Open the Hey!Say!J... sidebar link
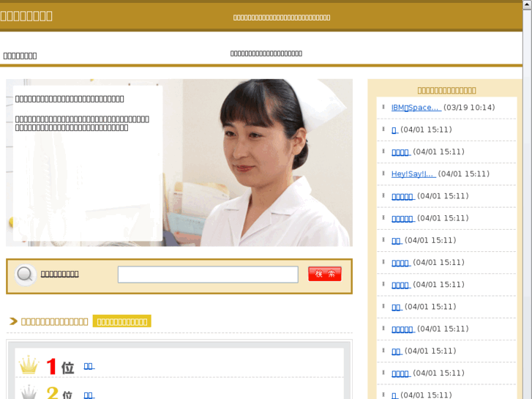 (413, 174)
